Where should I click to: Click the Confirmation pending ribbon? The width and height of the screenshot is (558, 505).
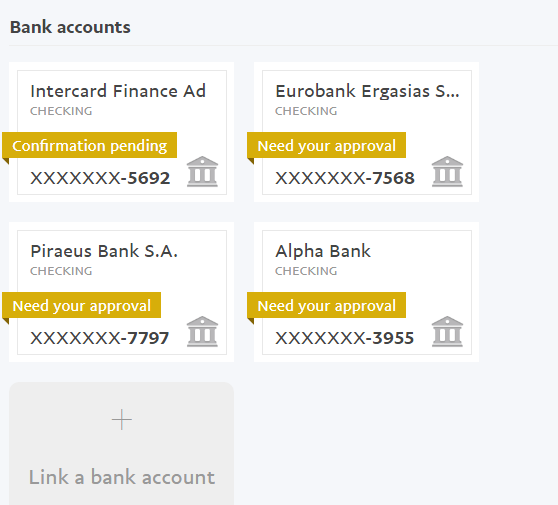click(90, 145)
